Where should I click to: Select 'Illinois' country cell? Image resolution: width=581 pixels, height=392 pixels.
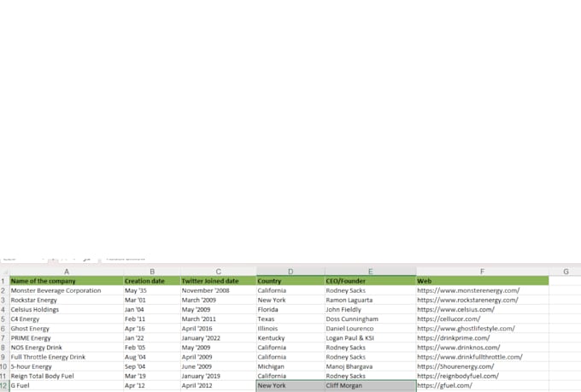pos(290,329)
